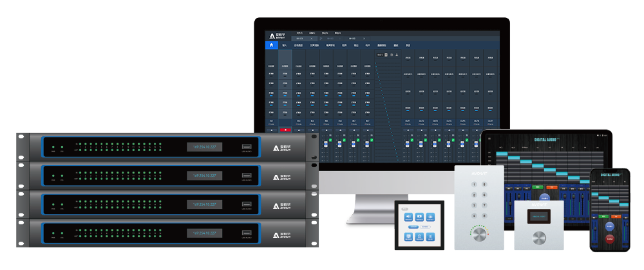Screen dimensions: 644x270
Task: Select the tab right of the Home icon
Action: (285, 46)
